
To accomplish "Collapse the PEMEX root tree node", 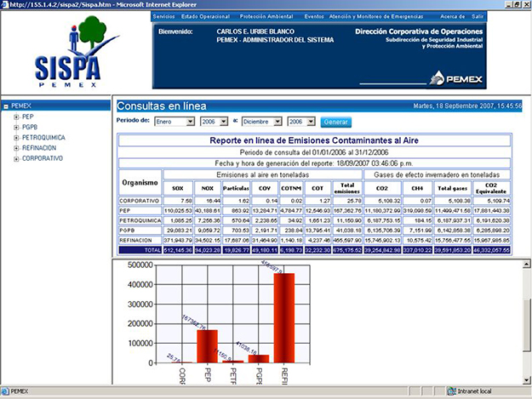I will [x=6, y=106].
